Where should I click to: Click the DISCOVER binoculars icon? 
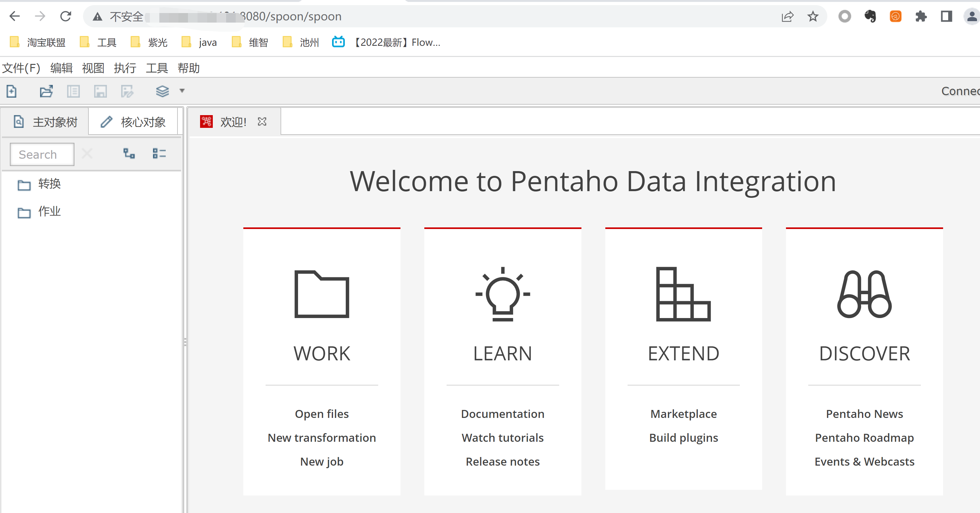pyautogui.click(x=864, y=294)
